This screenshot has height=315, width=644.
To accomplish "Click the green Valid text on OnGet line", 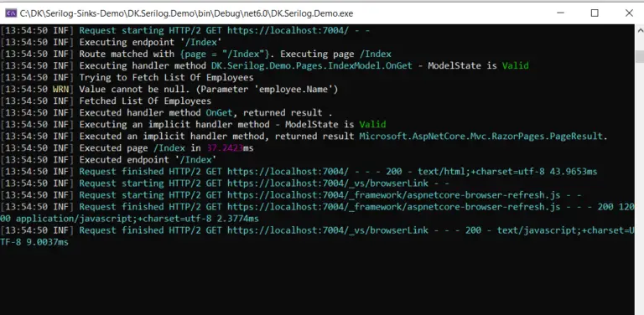I will pos(516,65).
